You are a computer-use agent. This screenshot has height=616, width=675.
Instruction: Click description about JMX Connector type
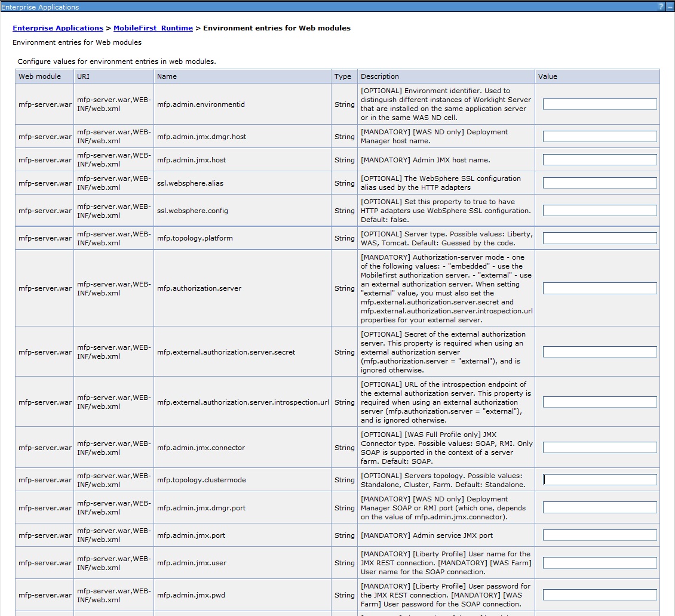click(446, 447)
